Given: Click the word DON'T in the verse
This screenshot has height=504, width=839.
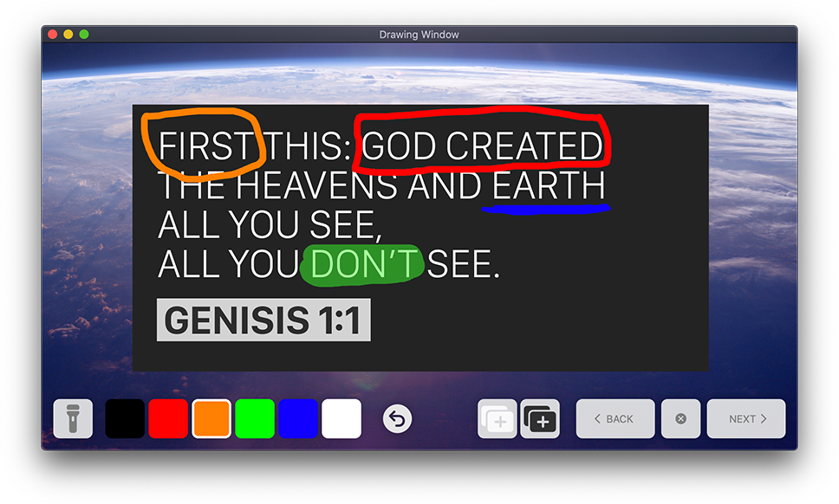Looking at the screenshot, I should point(363,264).
